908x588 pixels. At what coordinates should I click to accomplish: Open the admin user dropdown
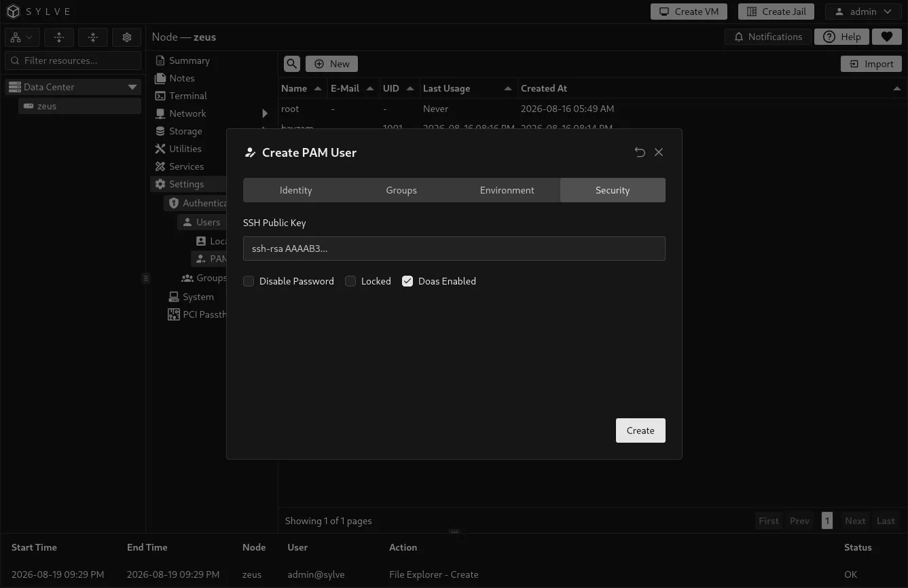(x=863, y=12)
